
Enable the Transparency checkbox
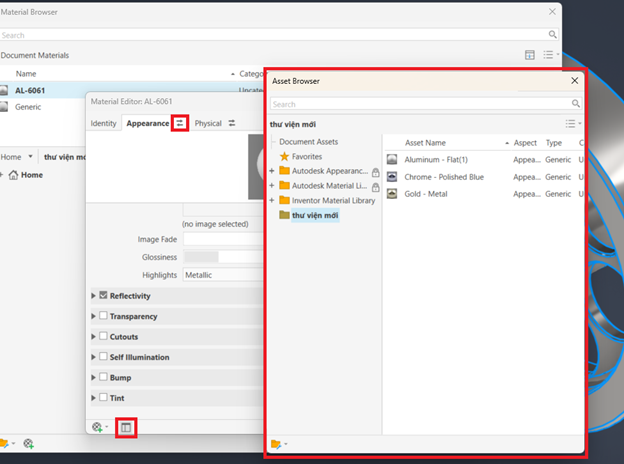tap(103, 316)
